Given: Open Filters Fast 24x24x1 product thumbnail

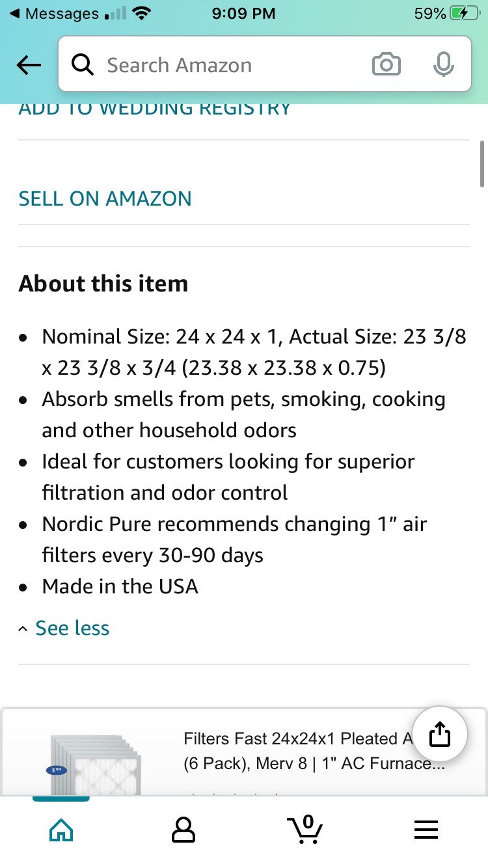Looking at the screenshot, I should tap(95, 763).
